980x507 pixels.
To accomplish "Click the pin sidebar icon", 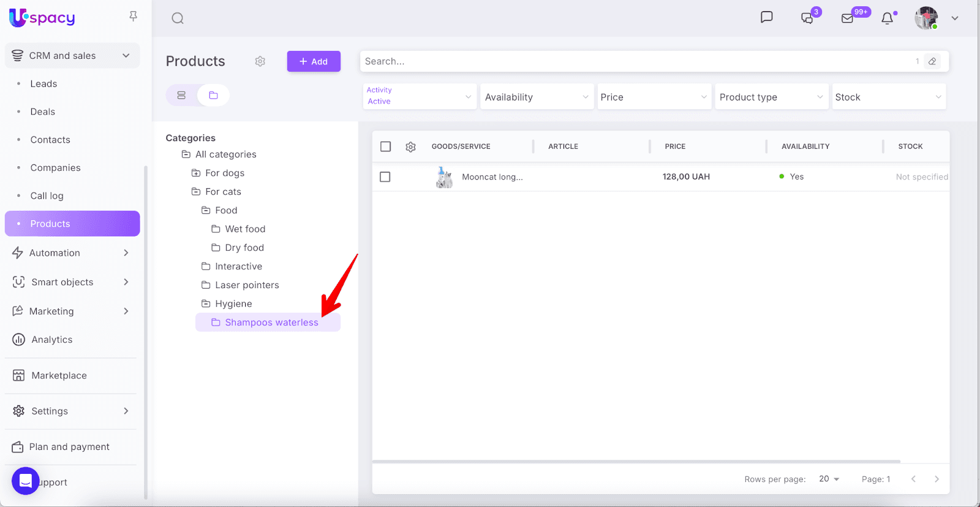I will [x=133, y=16].
